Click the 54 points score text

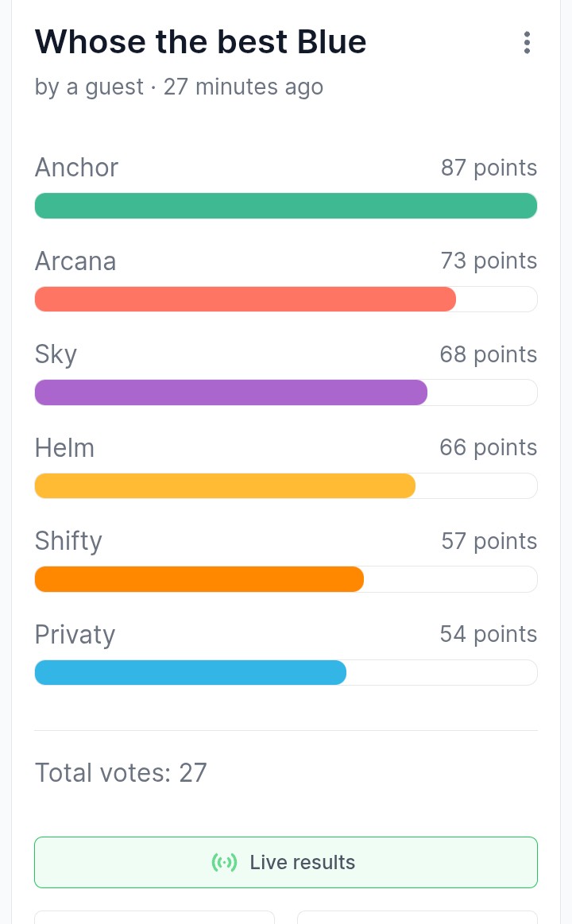(x=489, y=634)
